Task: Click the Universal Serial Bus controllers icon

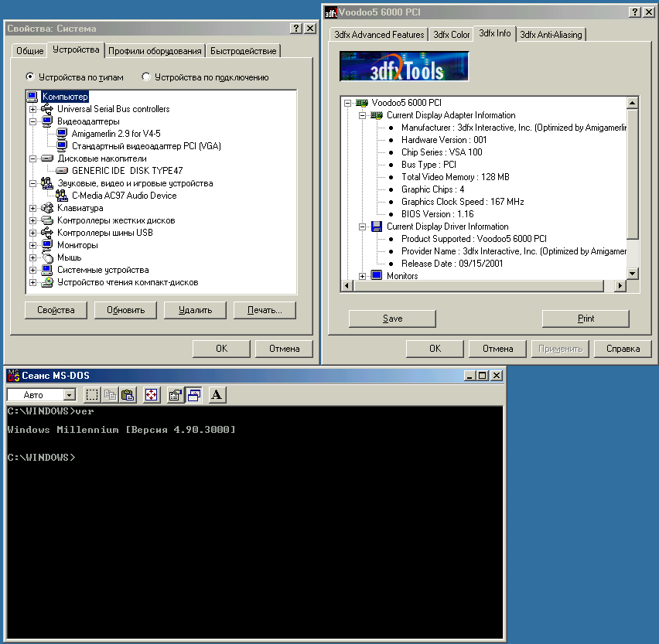Action: pos(47,109)
